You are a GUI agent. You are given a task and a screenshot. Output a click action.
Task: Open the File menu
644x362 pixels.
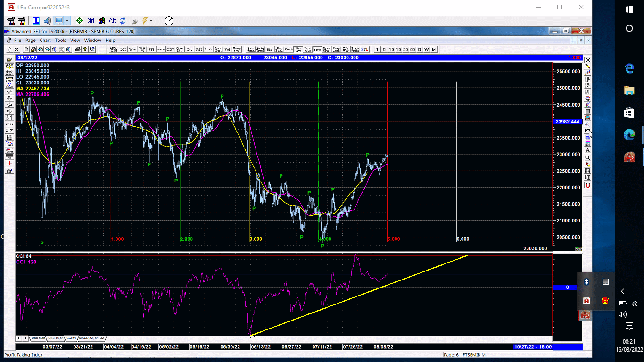coord(17,40)
